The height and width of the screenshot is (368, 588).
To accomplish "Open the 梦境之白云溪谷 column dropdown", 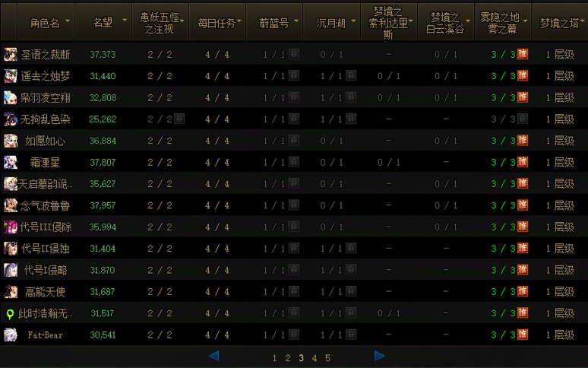I will click(468, 21).
